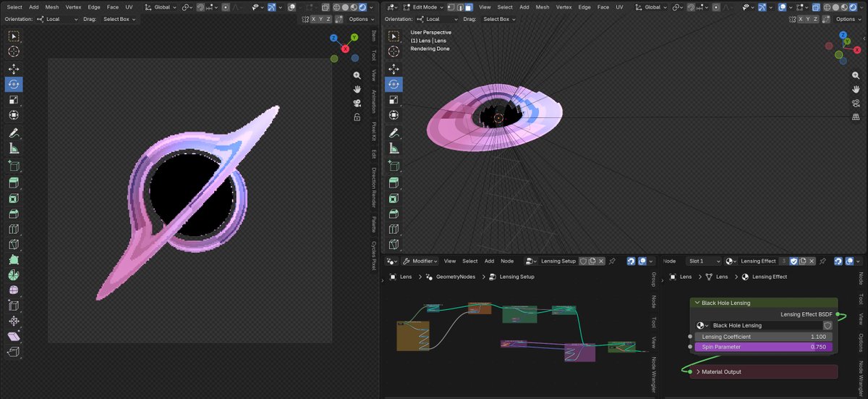The image size is (868, 399).
Task: Select the Move tool in left viewport toolbar
Action: click(x=14, y=69)
